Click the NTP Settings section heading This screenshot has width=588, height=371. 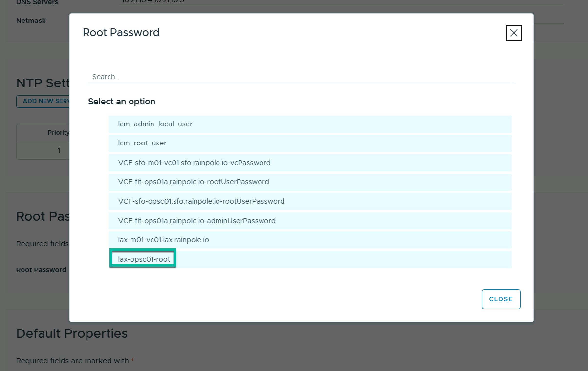coord(43,83)
